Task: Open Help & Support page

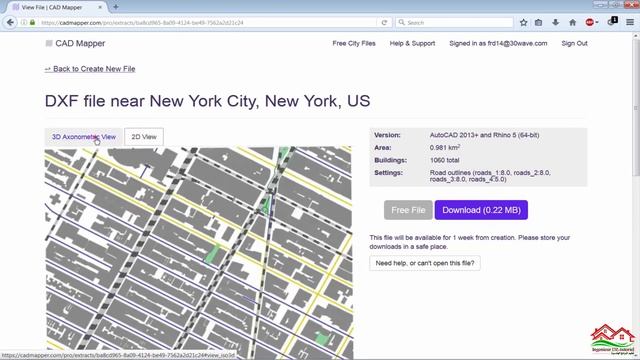Action: pyautogui.click(x=412, y=43)
